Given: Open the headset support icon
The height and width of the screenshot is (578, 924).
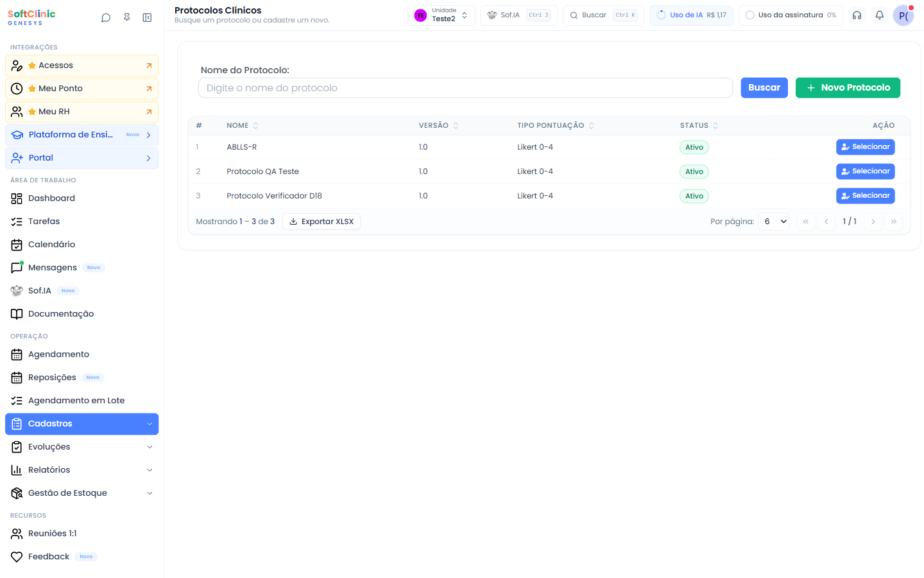Looking at the screenshot, I should pyautogui.click(x=857, y=15).
